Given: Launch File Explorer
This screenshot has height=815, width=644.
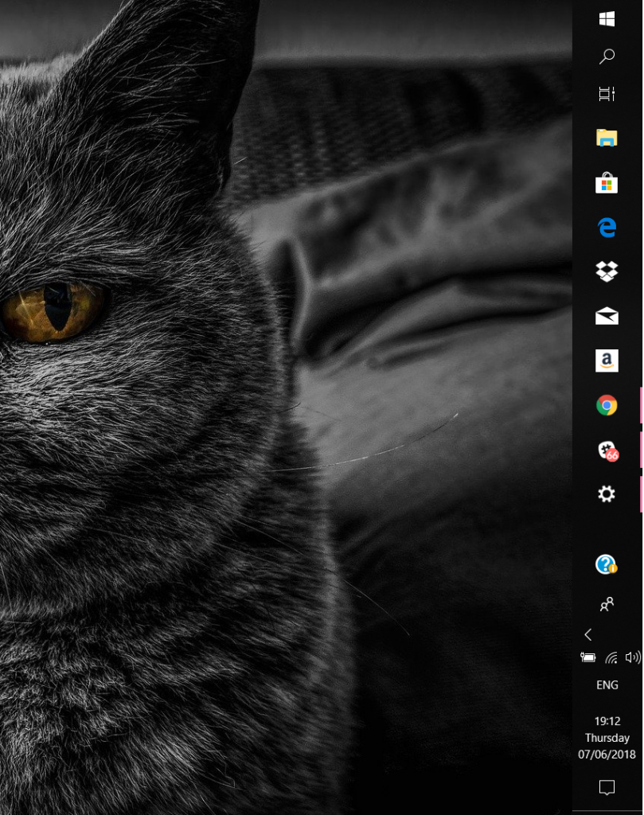Looking at the screenshot, I should point(607,138).
